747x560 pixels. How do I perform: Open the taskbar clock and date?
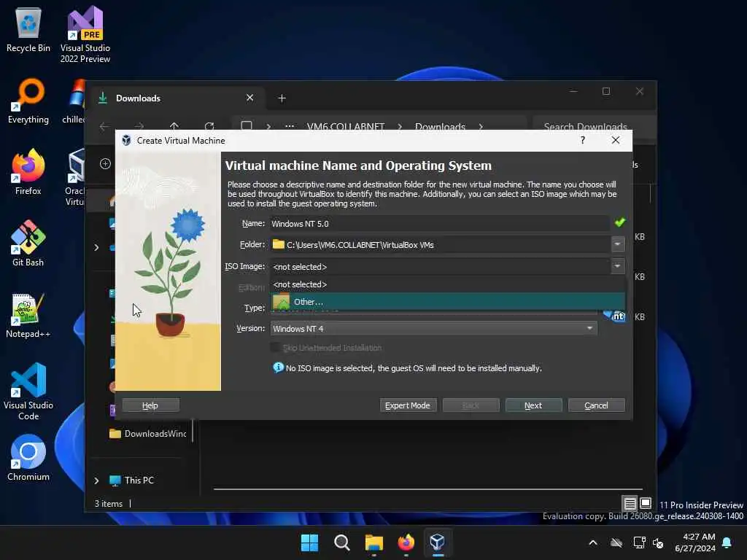coord(695,542)
